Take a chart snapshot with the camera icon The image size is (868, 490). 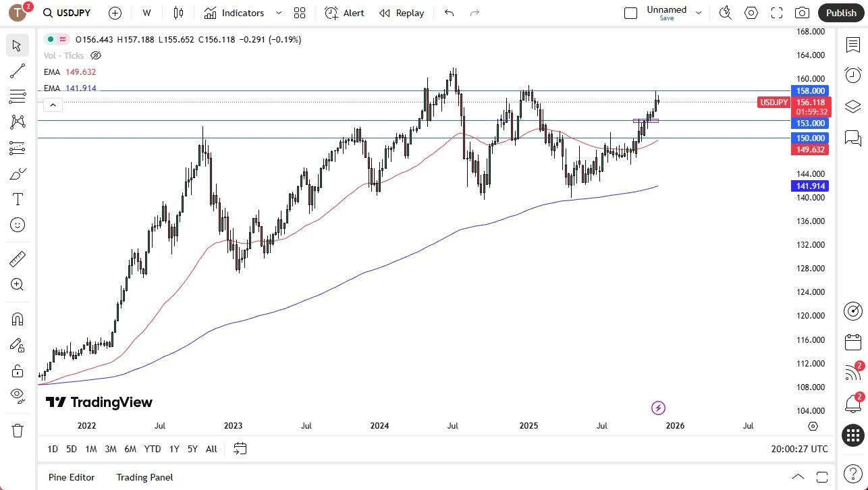click(x=802, y=13)
